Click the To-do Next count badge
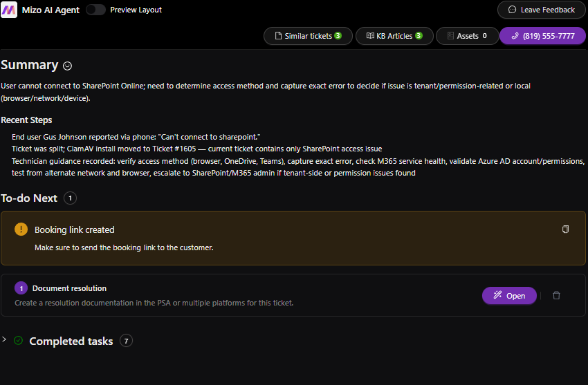Screen dimensions: 588x385 pos(70,198)
